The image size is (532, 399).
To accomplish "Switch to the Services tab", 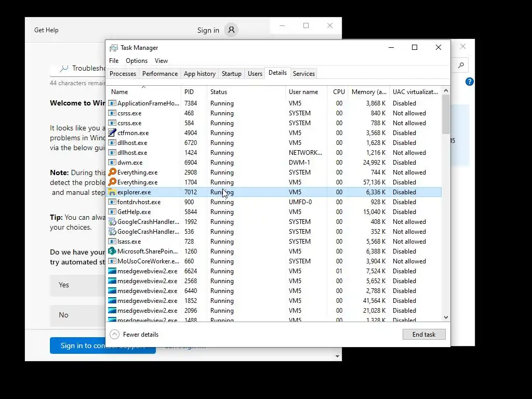I will (303, 74).
